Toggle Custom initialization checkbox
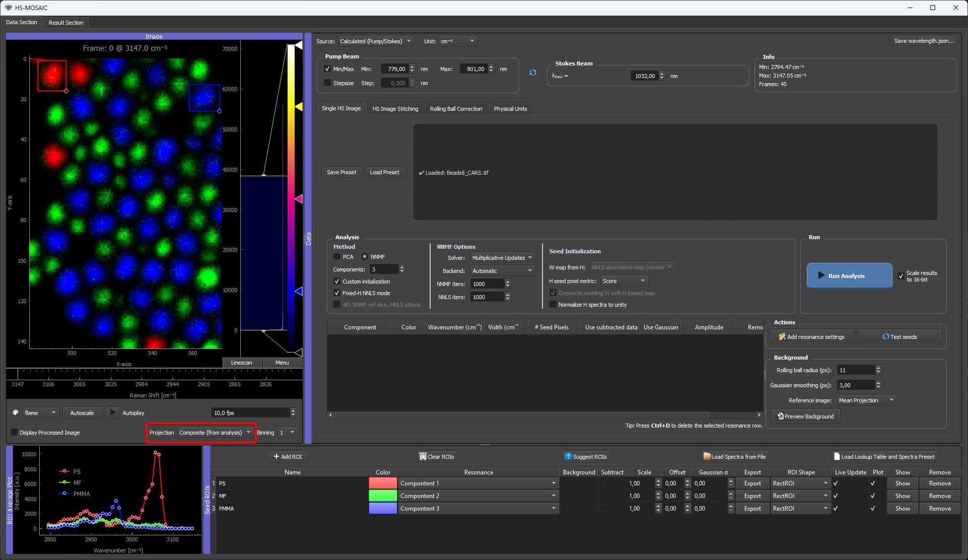The height and width of the screenshot is (560, 968). point(337,282)
